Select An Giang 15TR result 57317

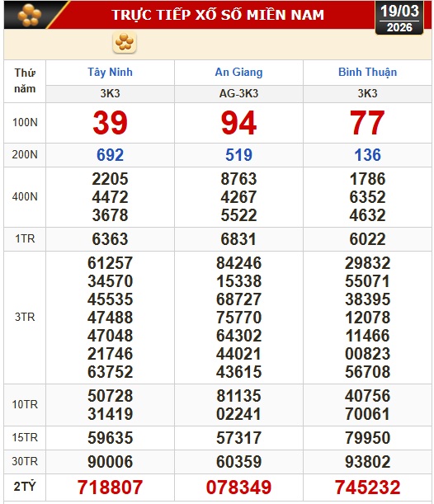coord(238,438)
